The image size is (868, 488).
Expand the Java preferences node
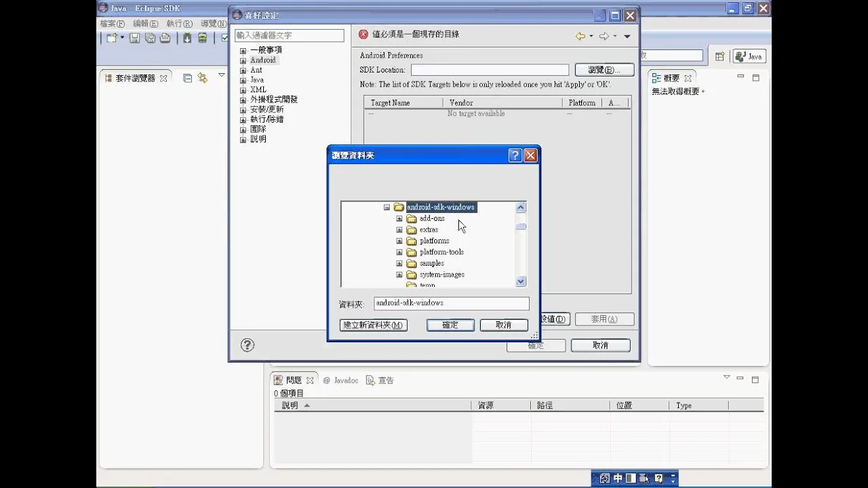coord(243,80)
